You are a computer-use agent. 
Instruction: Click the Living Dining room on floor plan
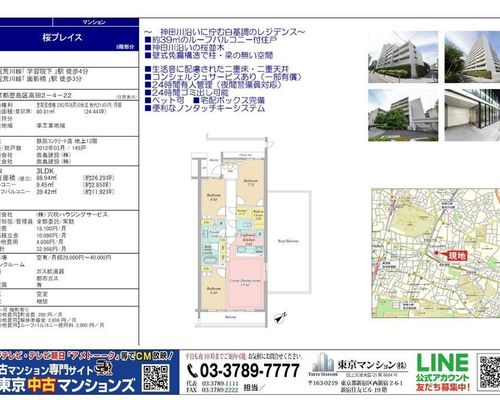click(x=246, y=283)
